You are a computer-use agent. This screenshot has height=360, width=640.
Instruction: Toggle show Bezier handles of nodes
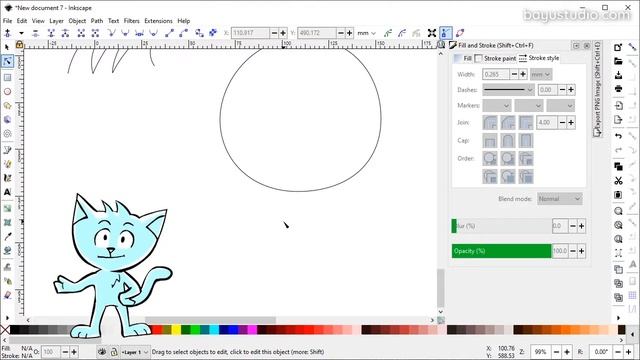pos(446,33)
